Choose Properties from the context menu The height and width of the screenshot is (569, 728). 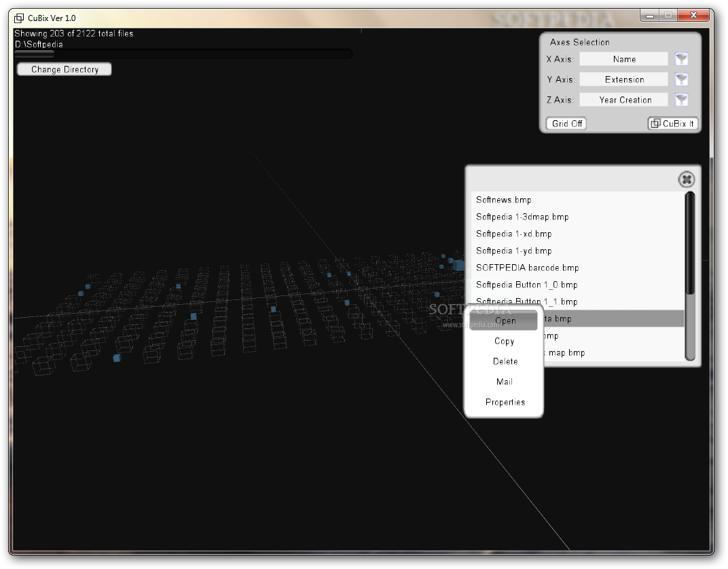click(504, 403)
